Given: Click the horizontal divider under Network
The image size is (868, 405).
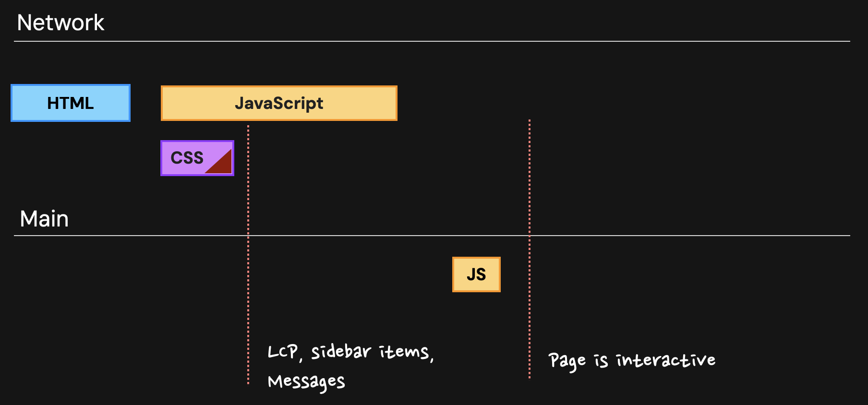Looking at the screenshot, I should [x=432, y=41].
